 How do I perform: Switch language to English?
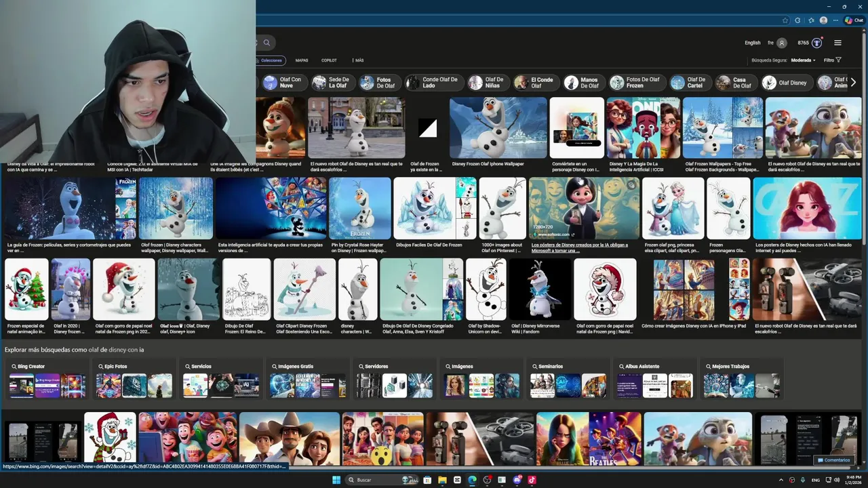pos(753,43)
